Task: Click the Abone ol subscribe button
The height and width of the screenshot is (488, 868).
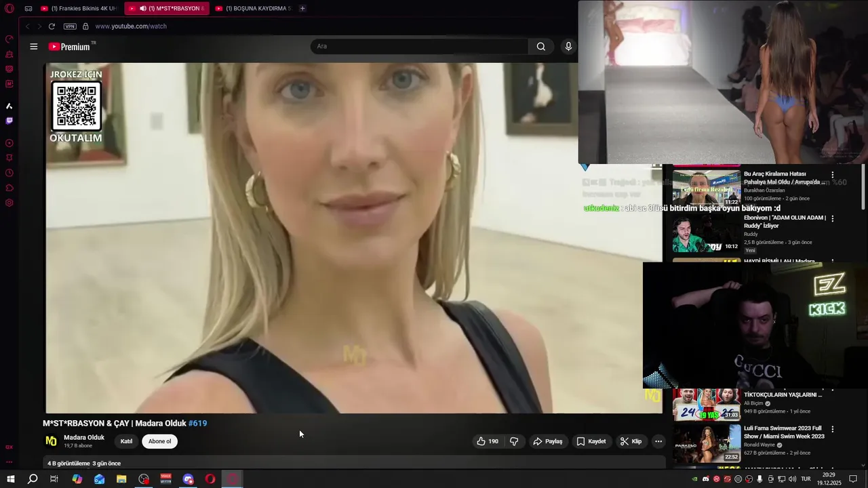Action: 160,441
